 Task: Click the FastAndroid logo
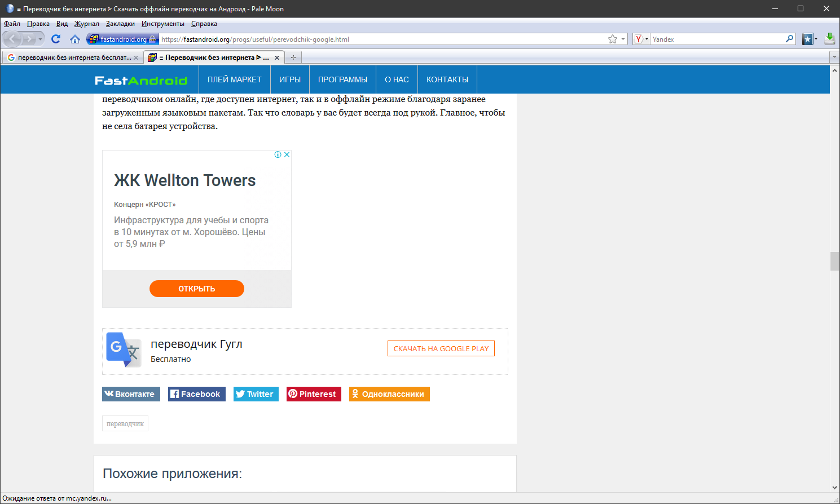click(x=141, y=80)
